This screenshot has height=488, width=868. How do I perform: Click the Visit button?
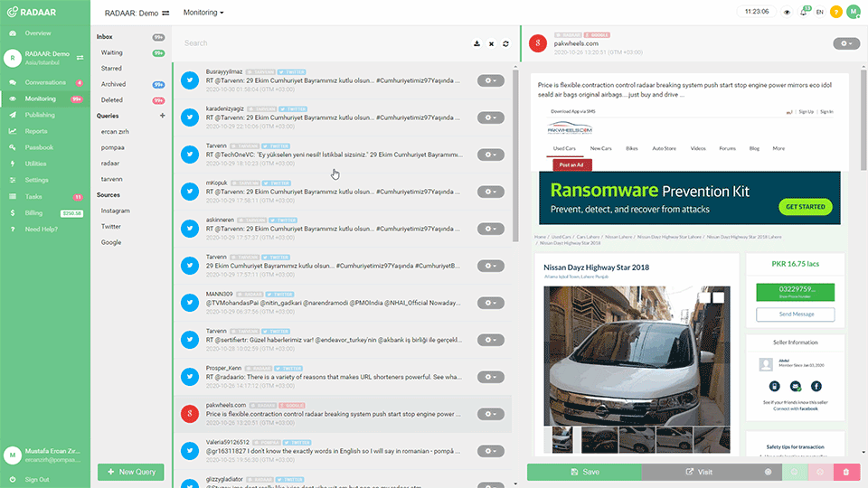(x=699, y=472)
